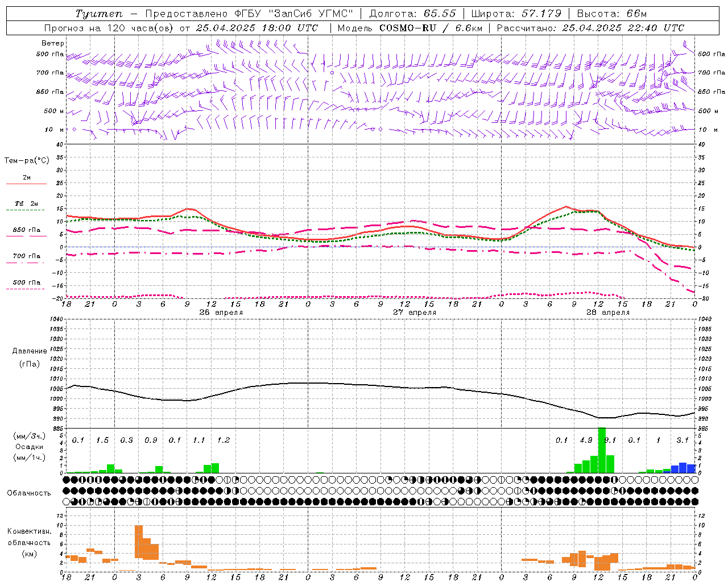Click the '(мм/1ч.)' precipitation unit label
The height and width of the screenshot is (582, 728).
[30, 458]
